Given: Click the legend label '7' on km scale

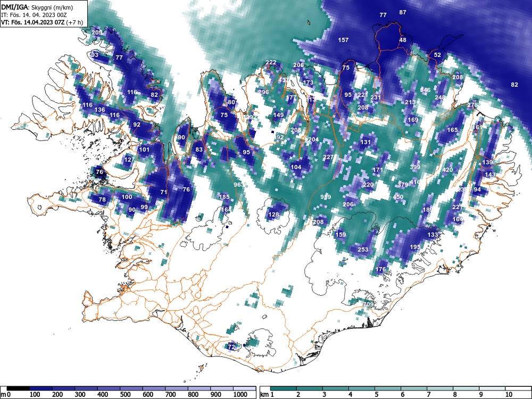Looking at the screenshot, I should pos(428,395).
